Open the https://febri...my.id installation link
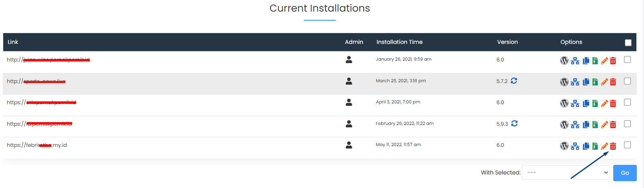 point(37,145)
